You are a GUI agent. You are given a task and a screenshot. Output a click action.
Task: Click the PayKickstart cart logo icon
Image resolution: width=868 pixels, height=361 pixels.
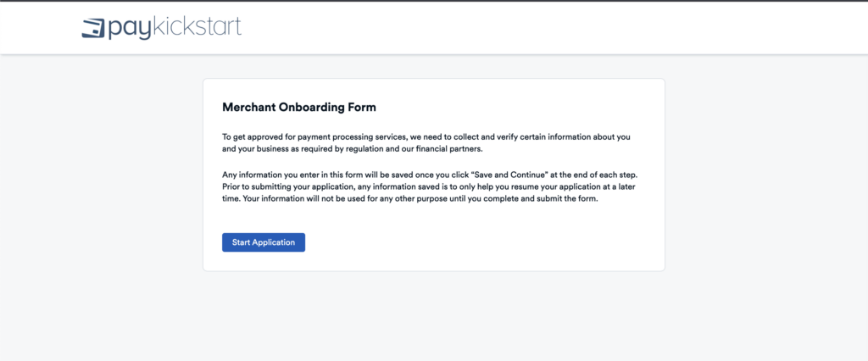pyautogui.click(x=93, y=28)
